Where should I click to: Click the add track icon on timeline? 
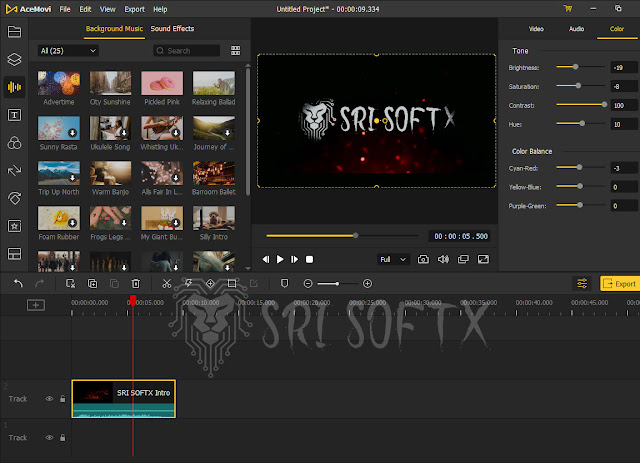coord(36,305)
